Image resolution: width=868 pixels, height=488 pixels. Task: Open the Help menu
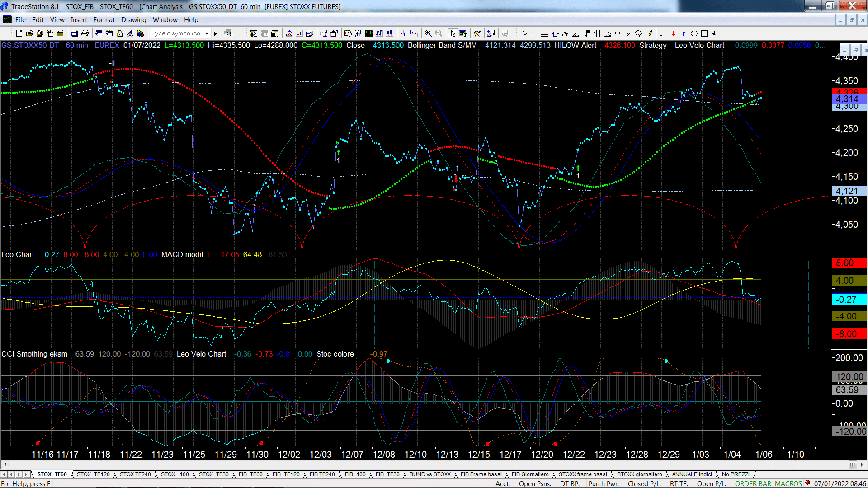coord(191,19)
